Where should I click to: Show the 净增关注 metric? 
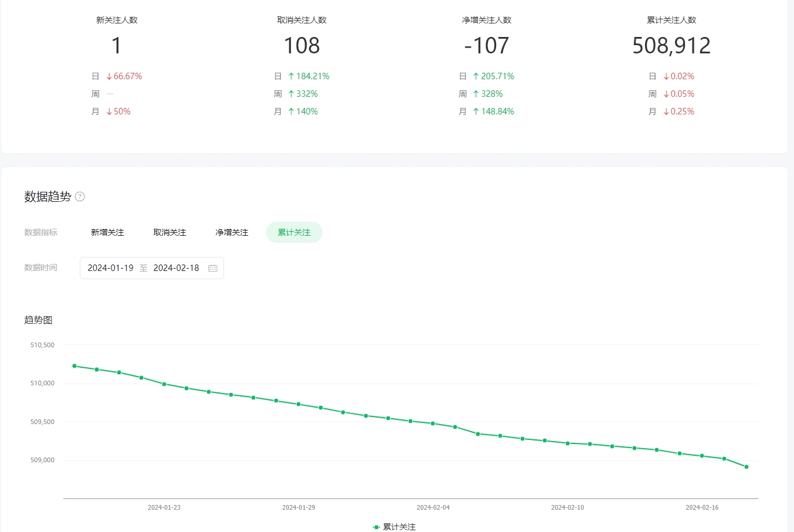[232, 232]
